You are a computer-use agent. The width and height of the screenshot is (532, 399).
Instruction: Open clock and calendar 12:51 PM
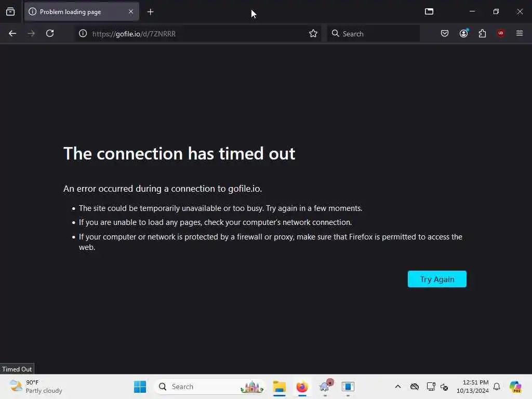pyautogui.click(x=473, y=387)
